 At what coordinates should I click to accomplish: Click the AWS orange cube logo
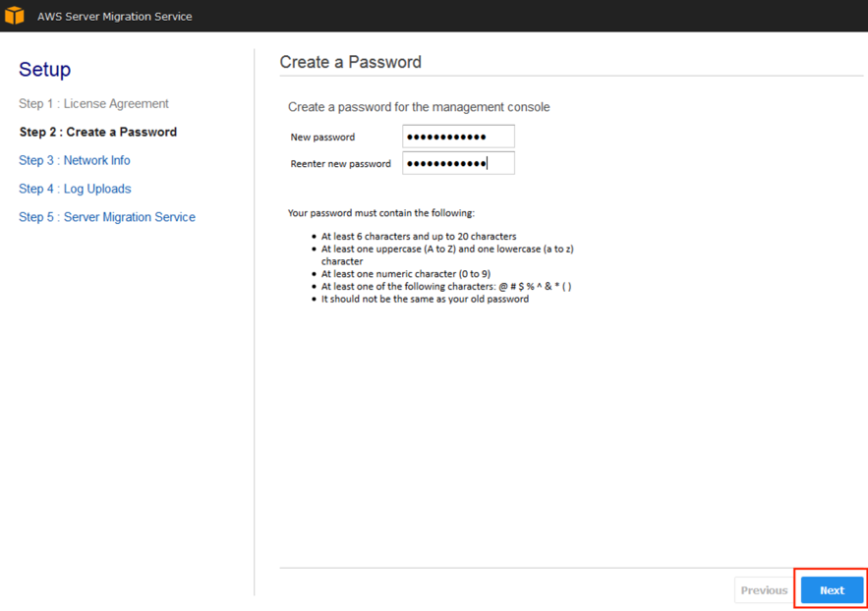coord(15,16)
